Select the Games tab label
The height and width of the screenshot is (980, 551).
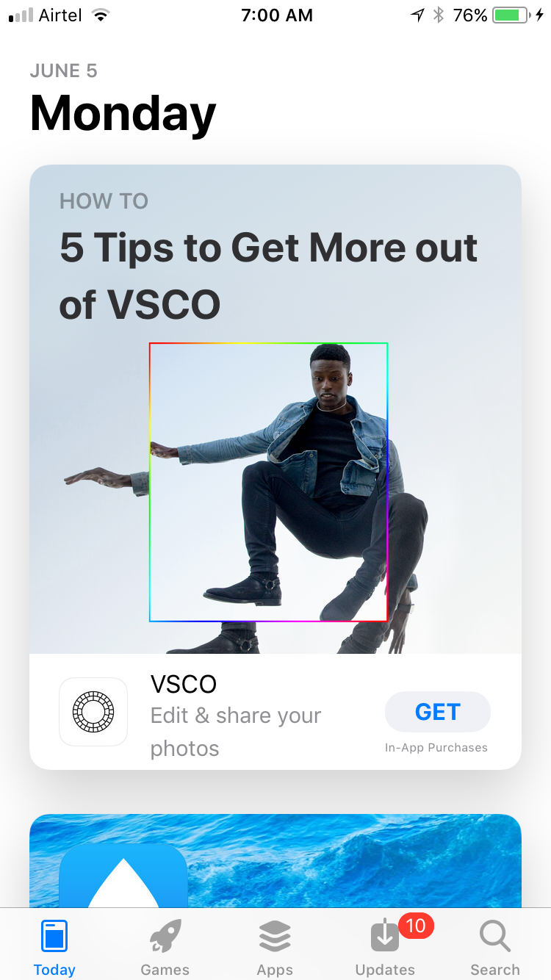[x=165, y=970]
